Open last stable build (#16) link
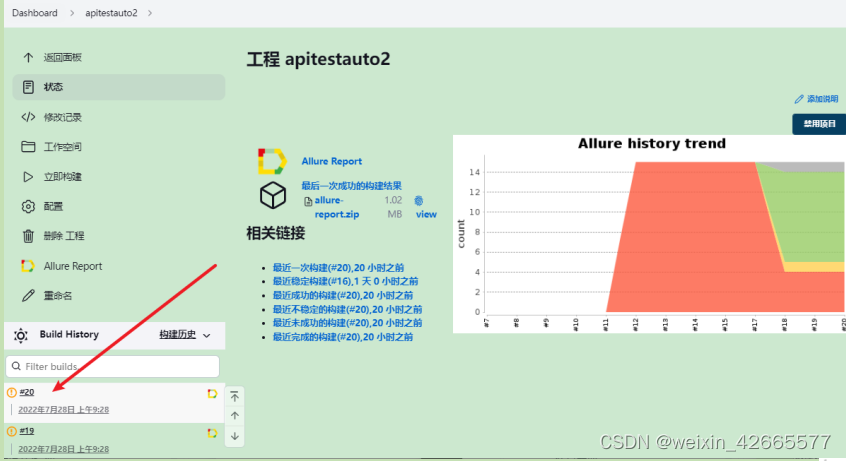Viewport: 846px width, 461px height. [345, 281]
